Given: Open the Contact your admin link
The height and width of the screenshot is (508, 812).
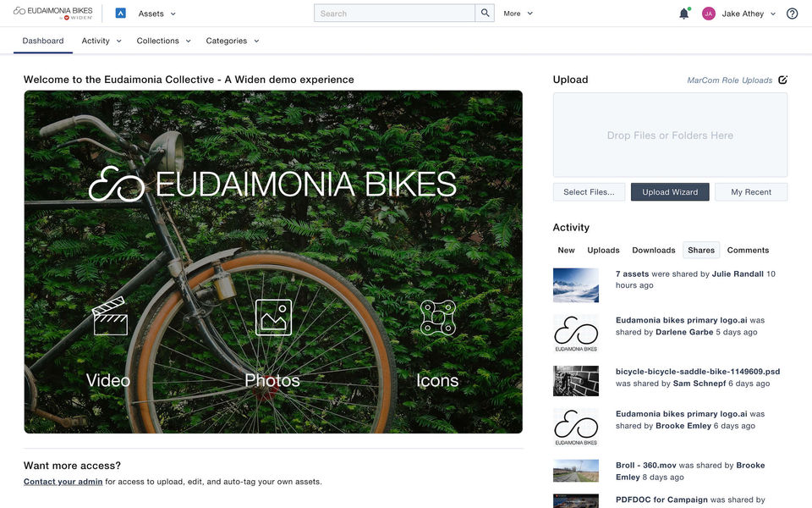Looking at the screenshot, I should [63, 482].
